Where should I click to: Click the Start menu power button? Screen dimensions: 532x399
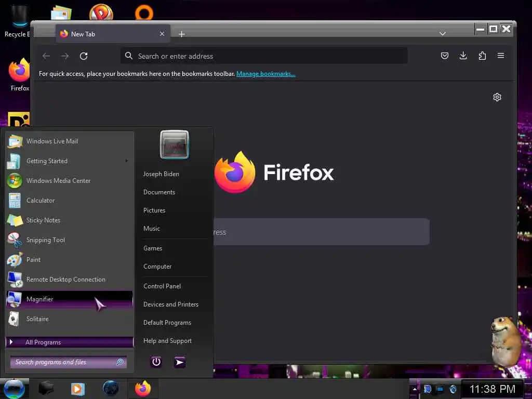pyautogui.click(x=156, y=362)
